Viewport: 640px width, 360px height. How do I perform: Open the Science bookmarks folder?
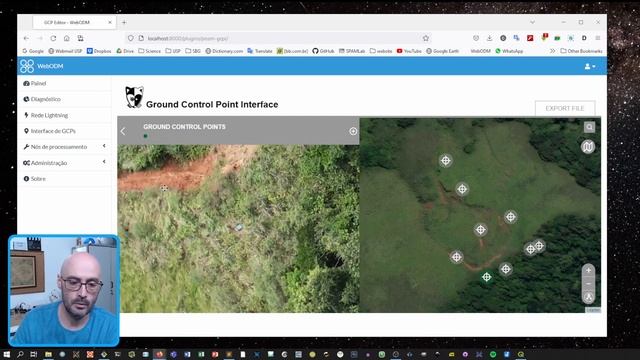[x=149, y=51]
